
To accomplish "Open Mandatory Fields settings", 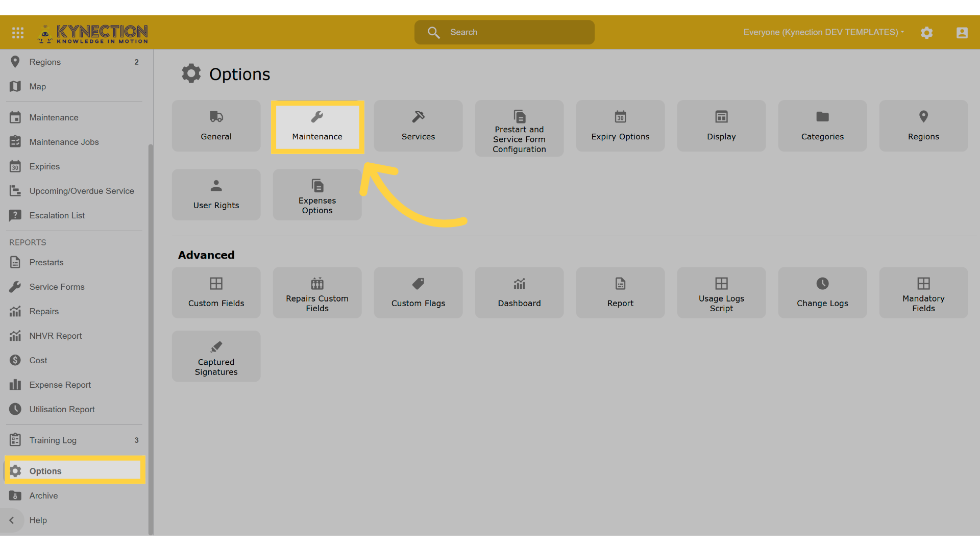I will pyautogui.click(x=923, y=293).
